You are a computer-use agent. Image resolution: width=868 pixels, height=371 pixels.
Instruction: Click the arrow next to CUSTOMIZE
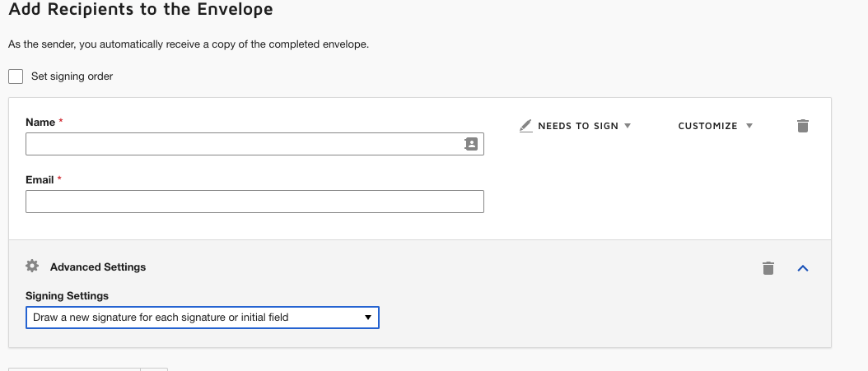(x=749, y=126)
